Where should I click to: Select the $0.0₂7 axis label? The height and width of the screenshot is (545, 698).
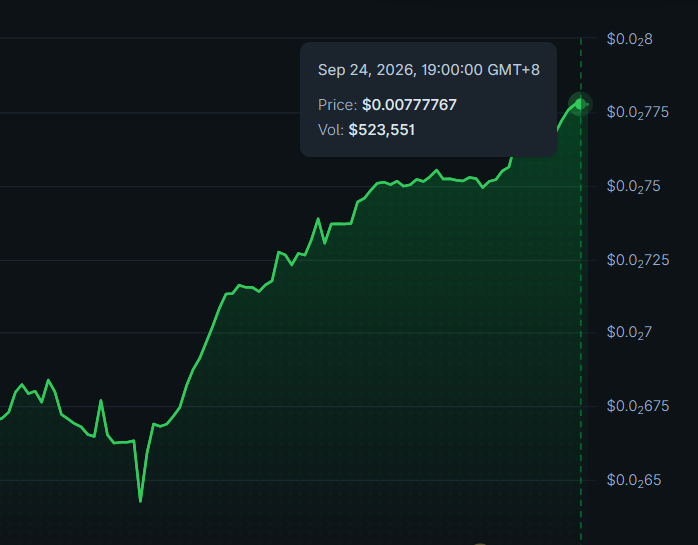pos(629,333)
